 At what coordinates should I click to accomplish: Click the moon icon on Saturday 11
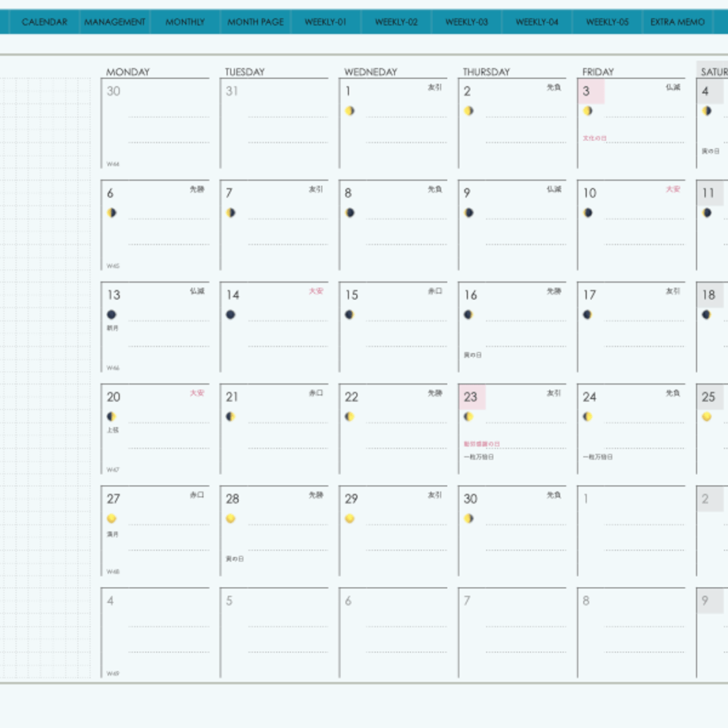[707, 213]
